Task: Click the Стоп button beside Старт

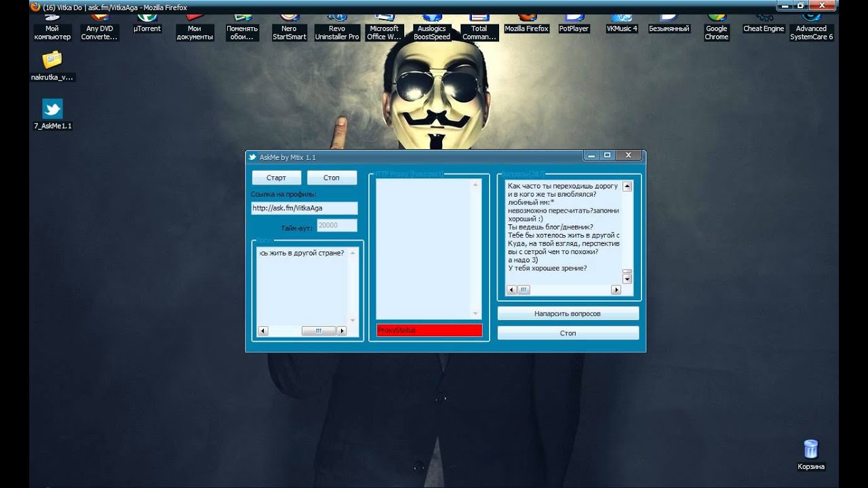Action: (332, 178)
